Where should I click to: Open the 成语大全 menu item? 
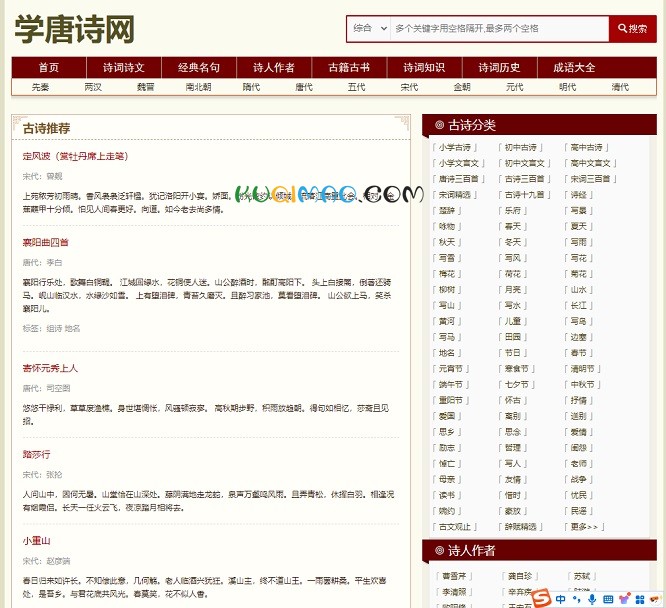click(574, 68)
